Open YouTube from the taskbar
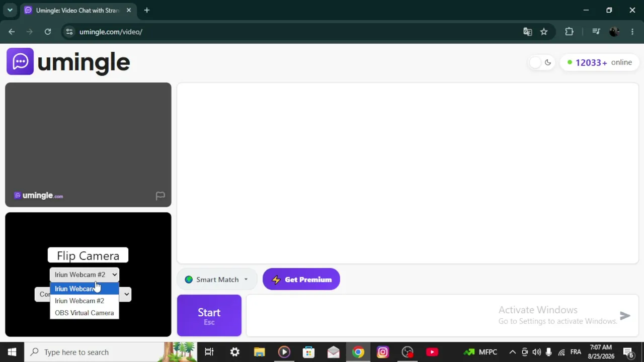644x362 pixels. [x=432, y=352]
